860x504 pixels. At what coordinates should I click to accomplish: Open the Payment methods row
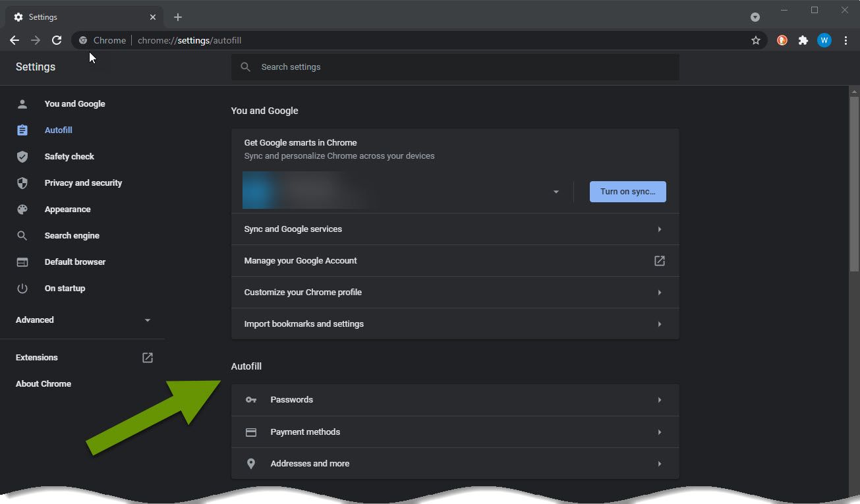[455, 432]
